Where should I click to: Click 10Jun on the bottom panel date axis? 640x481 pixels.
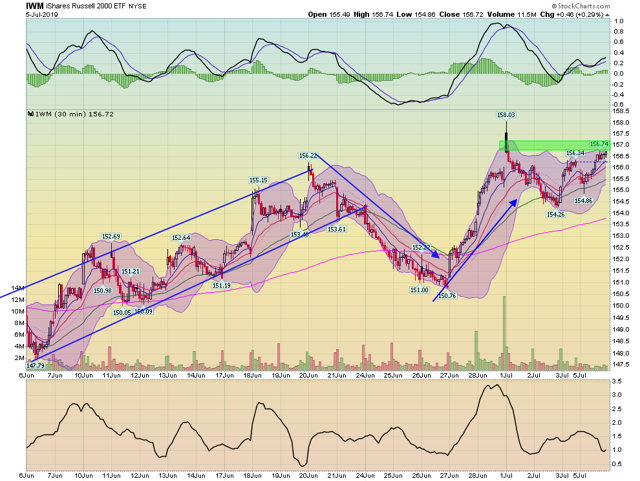coord(83,476)
